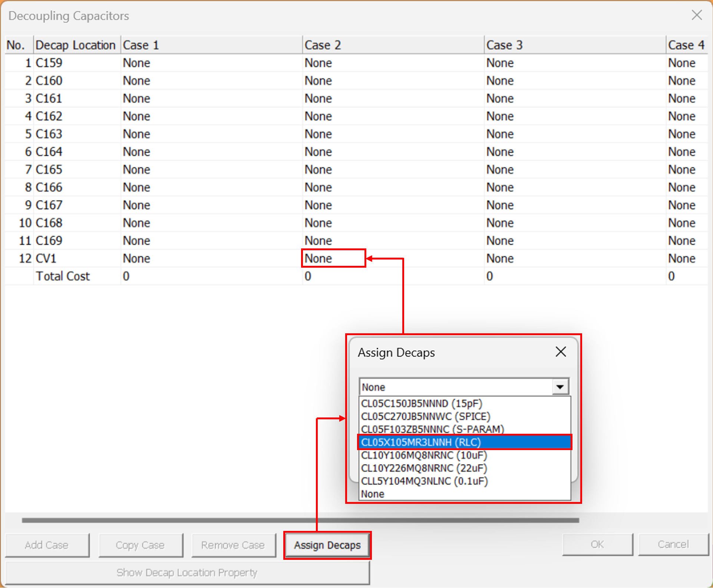The image size is (713, 588).
Task: Select CLL5Y104MQ3NLNC (0.1uF) item
Action: 424,481
